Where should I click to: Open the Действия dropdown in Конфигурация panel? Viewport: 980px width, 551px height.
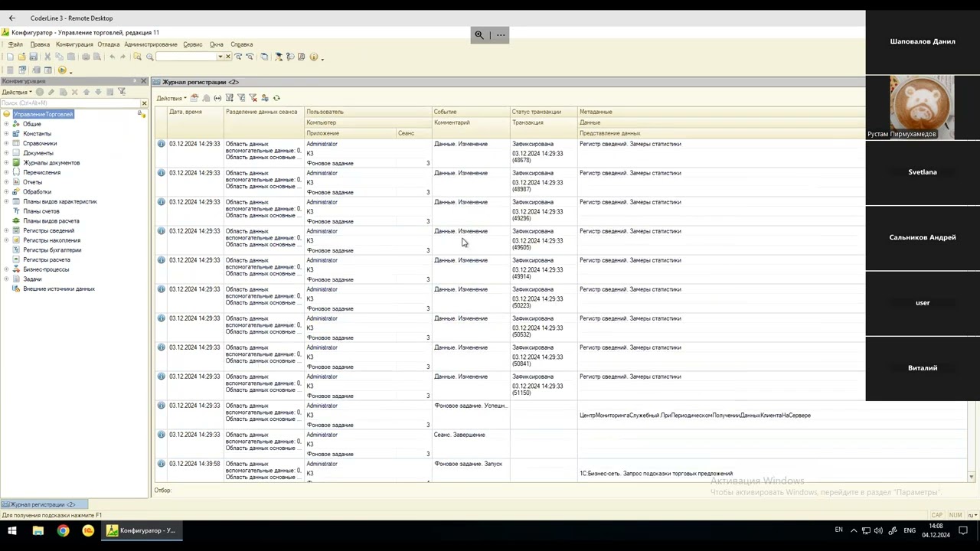17,92
